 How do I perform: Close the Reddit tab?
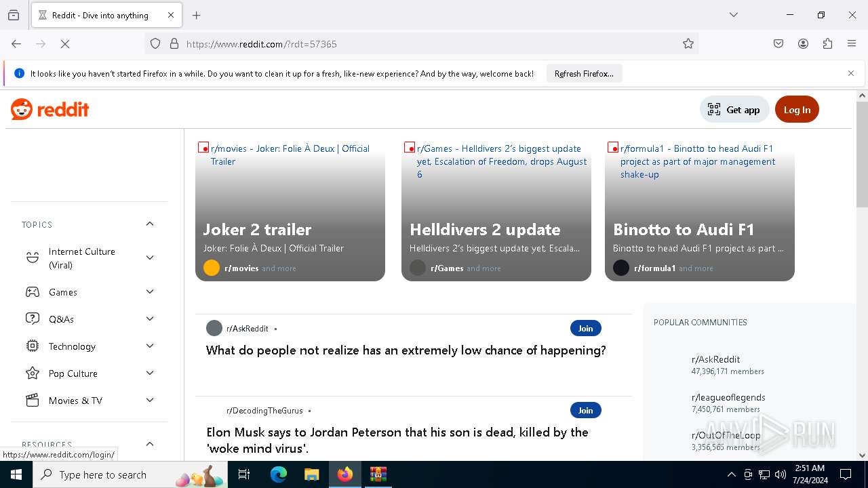point(171,15)
